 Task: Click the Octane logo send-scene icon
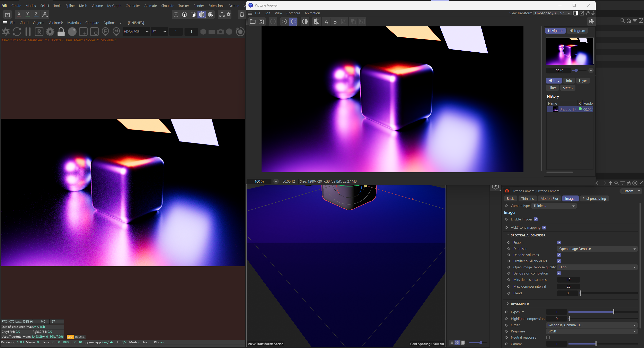[6, 32]
